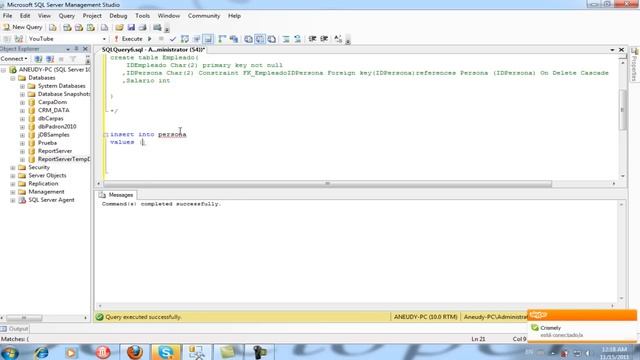Click the Display Estimated Execution Plan icon
The width and height of the screenshot is (640, 360).
184,39
